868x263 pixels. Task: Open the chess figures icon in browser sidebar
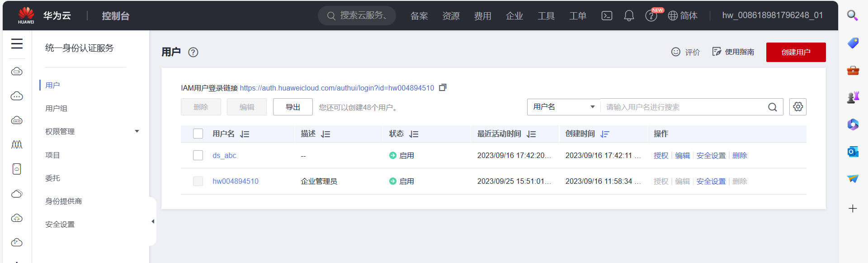coord(853,97)
